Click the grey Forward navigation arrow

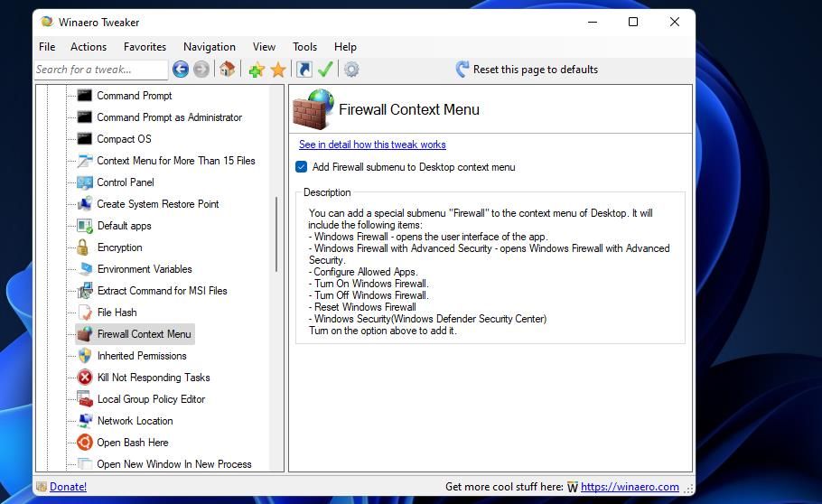coord(201,70)
